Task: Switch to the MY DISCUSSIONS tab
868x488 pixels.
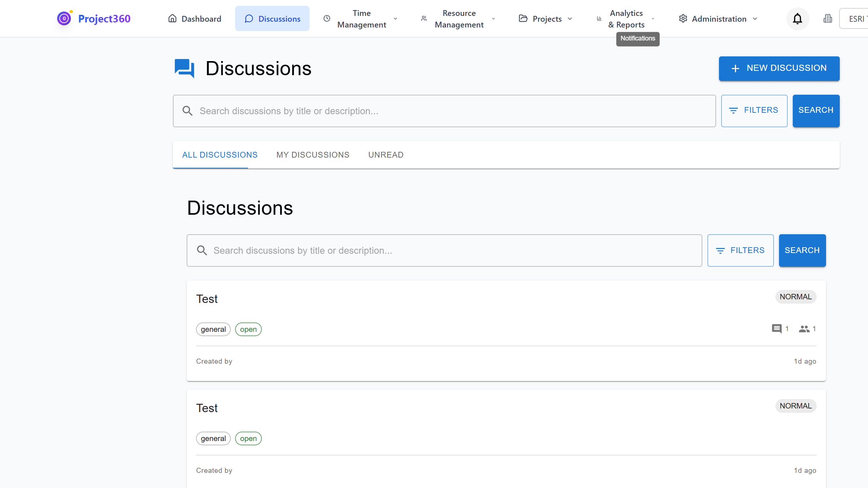Action: tap(312, 155)
